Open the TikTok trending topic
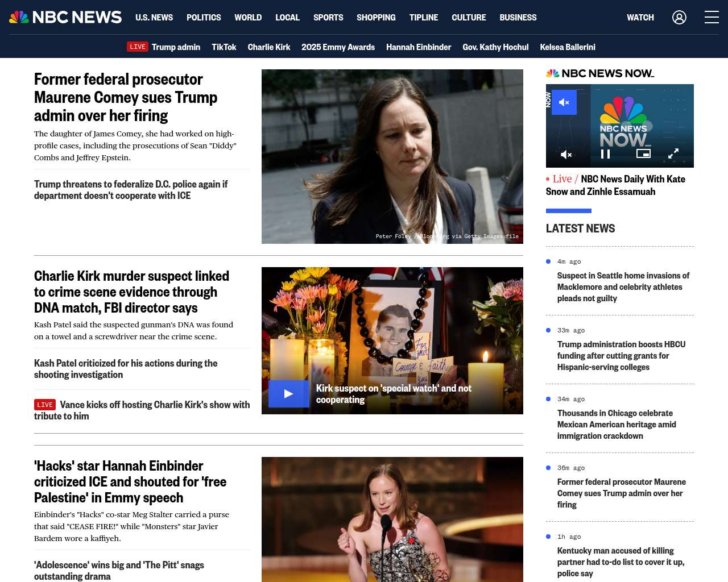728x582 pixels. (224, 47)
